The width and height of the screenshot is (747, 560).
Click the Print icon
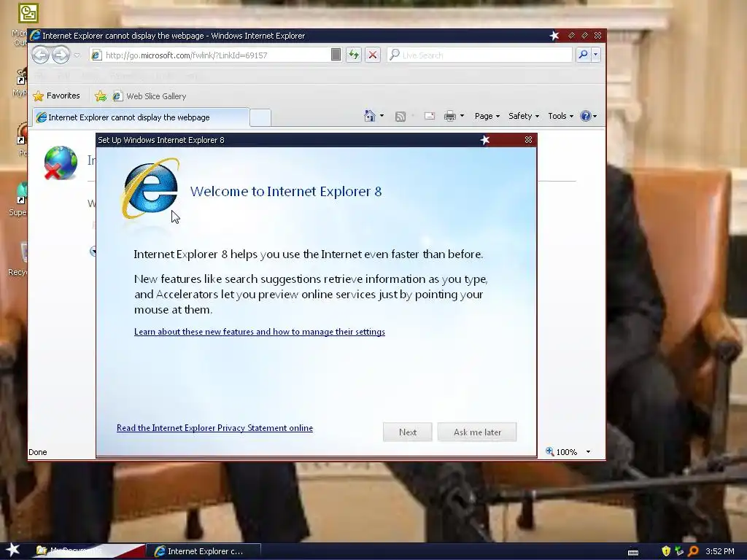[449, 116]
